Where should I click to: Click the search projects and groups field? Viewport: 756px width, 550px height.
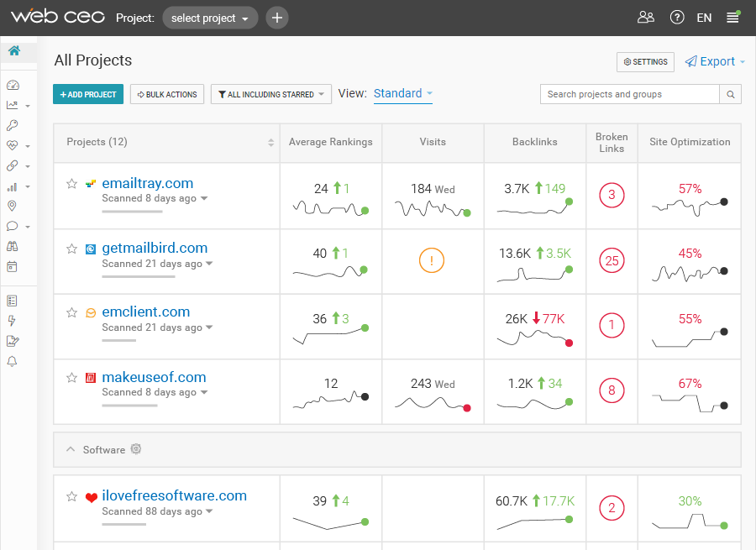coord(629,94)
